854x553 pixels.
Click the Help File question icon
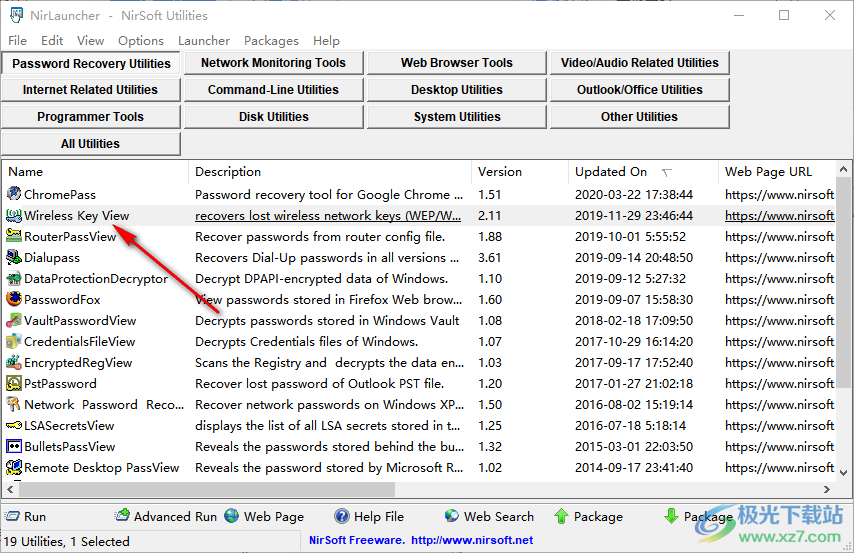[341, 516]
